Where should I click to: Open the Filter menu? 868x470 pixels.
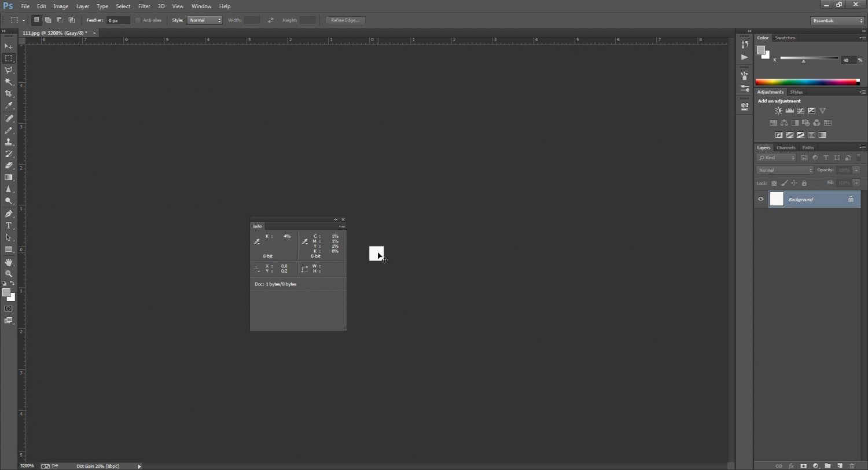tap(144, 6)
